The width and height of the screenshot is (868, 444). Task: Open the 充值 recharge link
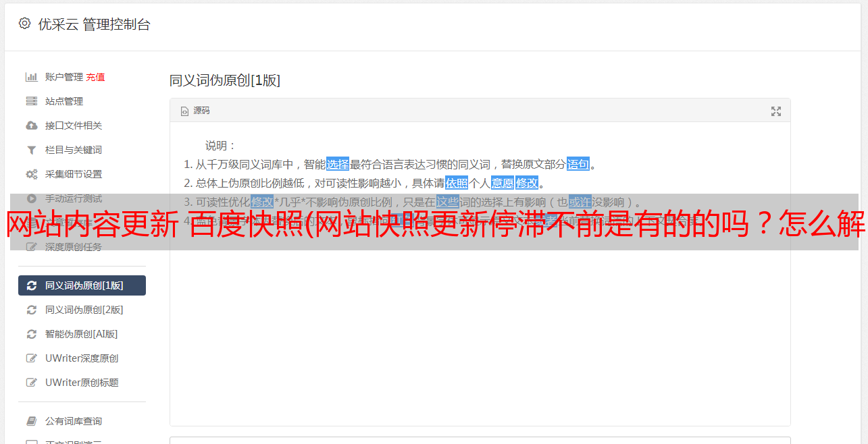(x=95, y=77)
